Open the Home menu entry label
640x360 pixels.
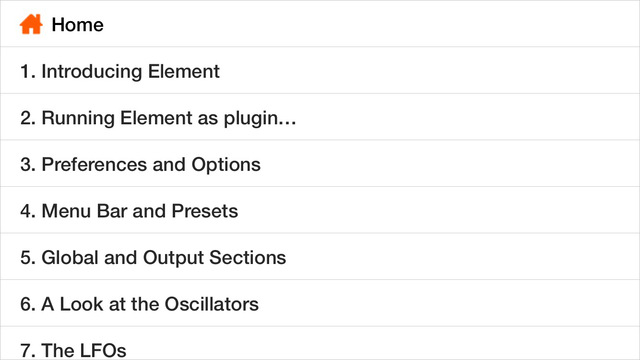[78, 24]
